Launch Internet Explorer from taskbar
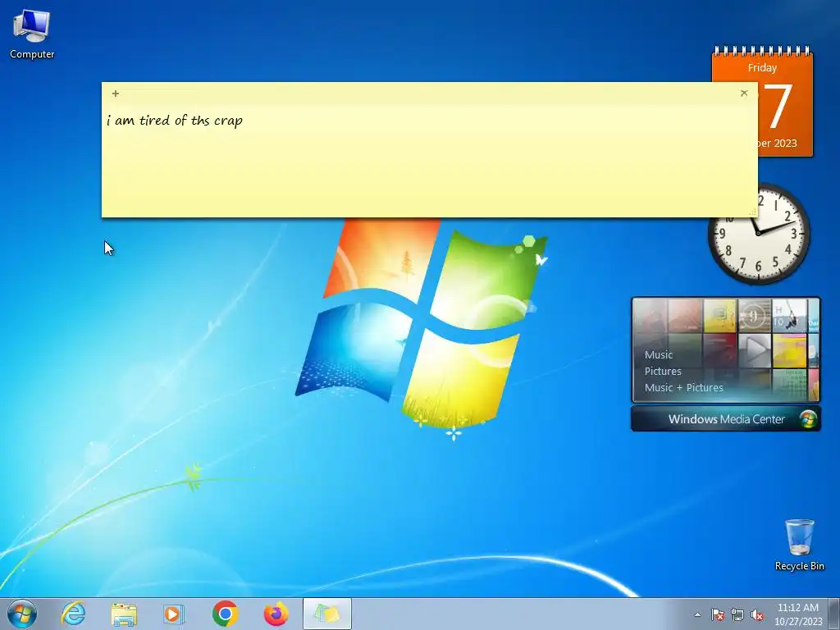840x630 pixels. (73, 614)
